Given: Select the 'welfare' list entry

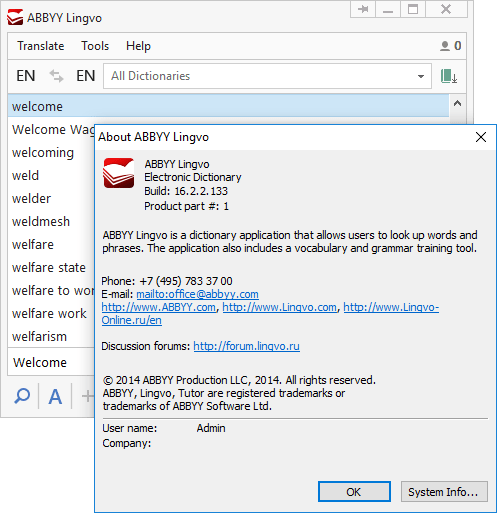Looking at the screenshot, I should click(x=51, y=244).
